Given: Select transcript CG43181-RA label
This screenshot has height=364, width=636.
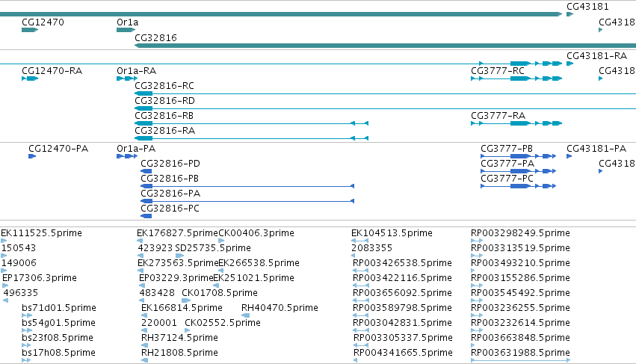Looking at the screenshot, I should tap(596, 55).
